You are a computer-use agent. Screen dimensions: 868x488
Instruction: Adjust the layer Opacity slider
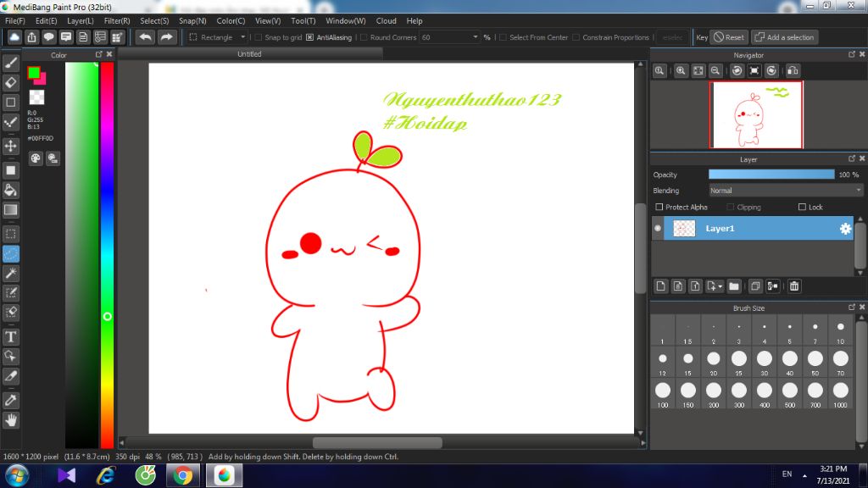coord(771,175)
